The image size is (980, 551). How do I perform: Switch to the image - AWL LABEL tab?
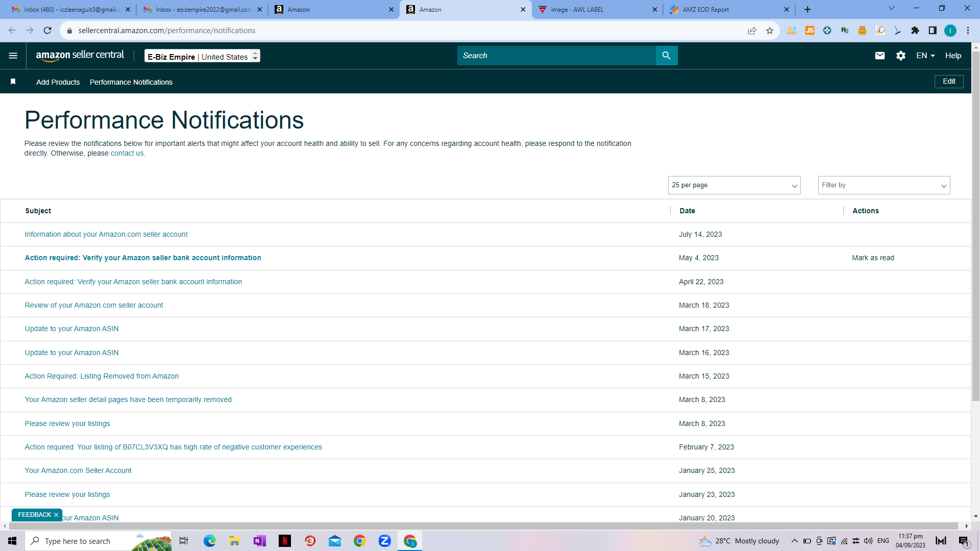coord(597,9)
